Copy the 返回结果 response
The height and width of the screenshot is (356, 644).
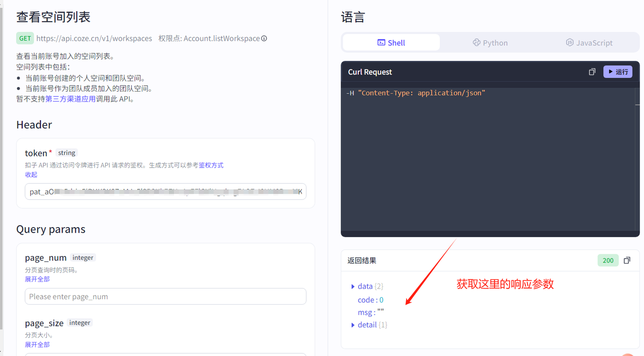point(627,260)
